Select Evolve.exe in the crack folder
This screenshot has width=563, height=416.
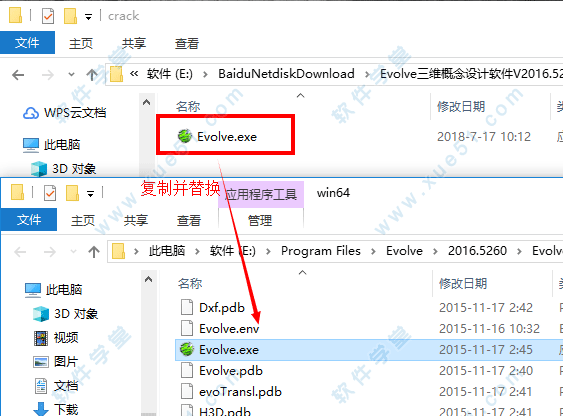pos(218,136)
